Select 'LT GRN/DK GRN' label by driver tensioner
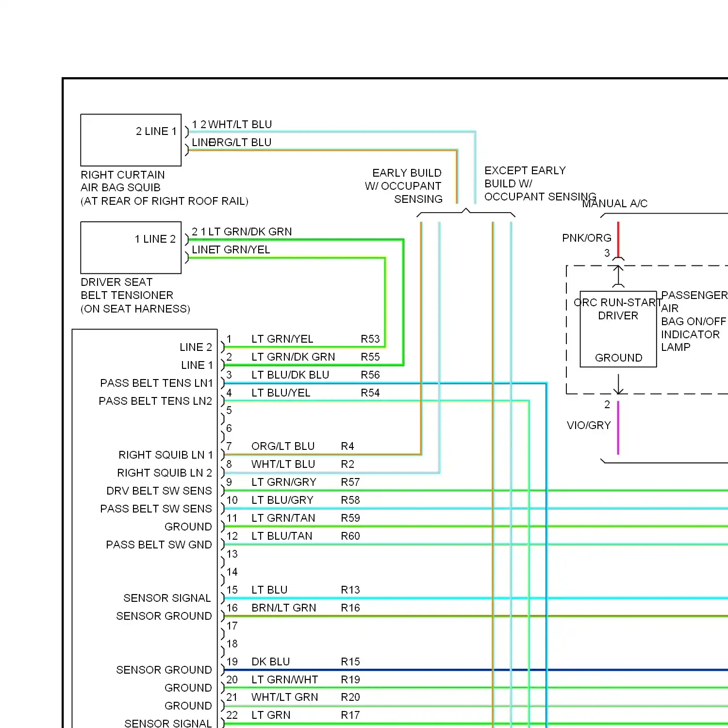This screenshot has width=728, height=728. [250, 232]
